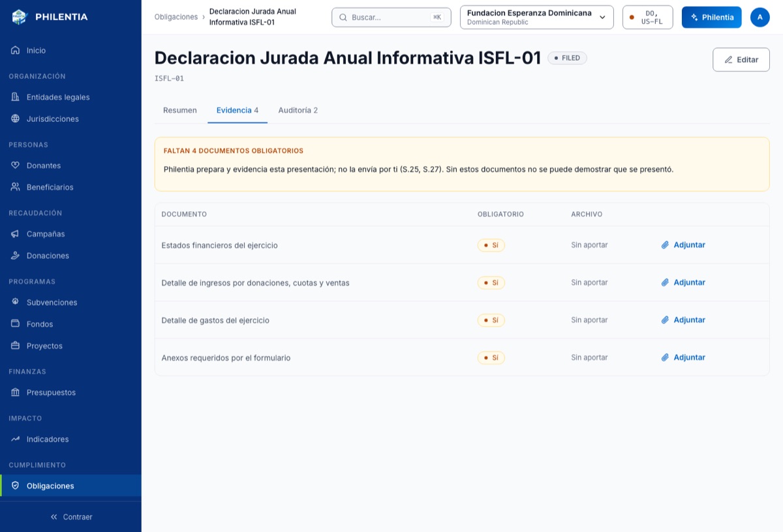Click Adjuntar for Detalle de ingresos
The image size is (783, 532).
pos(683,282)
